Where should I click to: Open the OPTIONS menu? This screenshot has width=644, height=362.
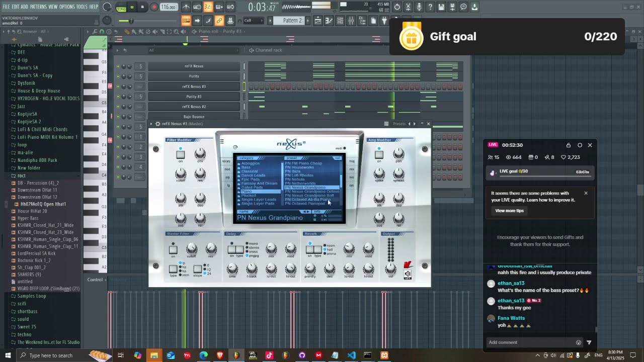click(x=67, y=7)
